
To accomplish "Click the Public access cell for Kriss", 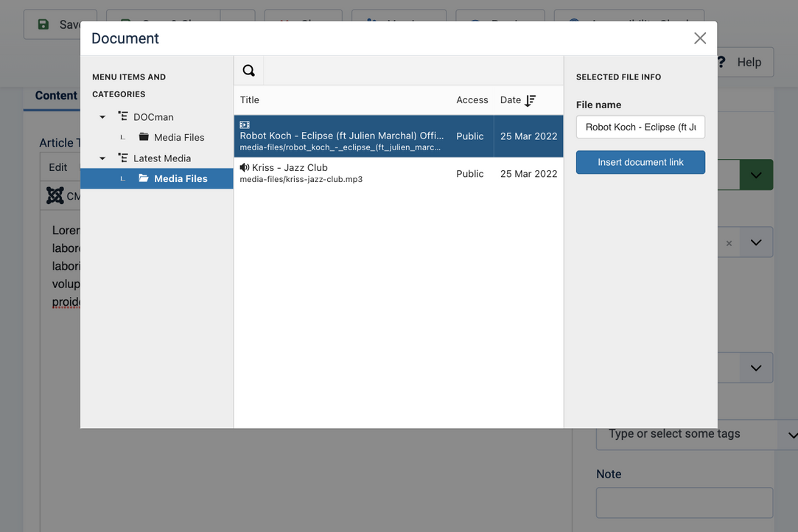I will pyautogui.click(x=470, y=174).
